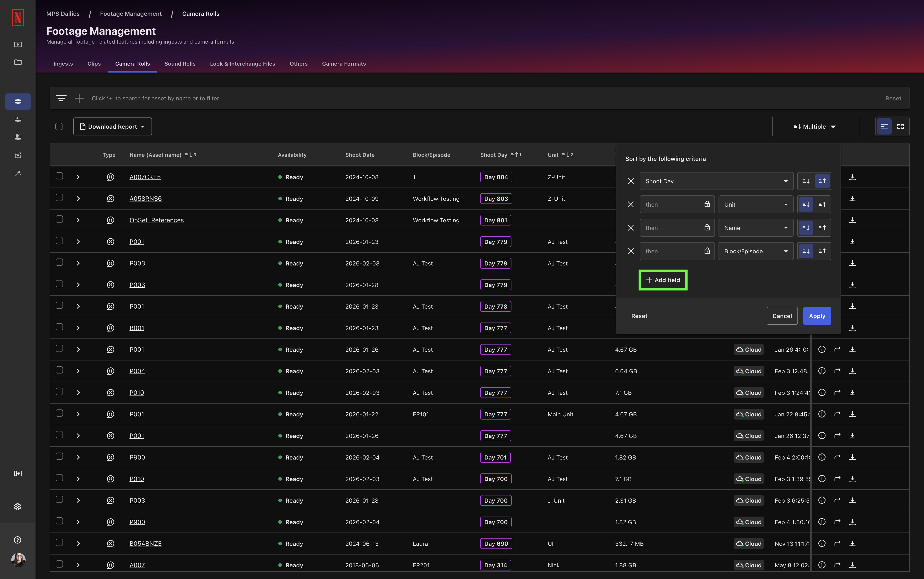This screenshot has height=579, width=924.
Task: Switch to the Sound Rolls tab
Action: 180,64
